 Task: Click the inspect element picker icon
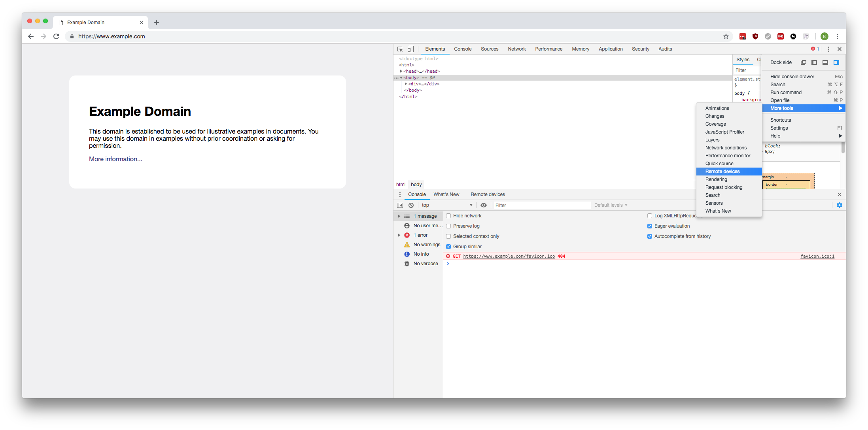[400, 49]
